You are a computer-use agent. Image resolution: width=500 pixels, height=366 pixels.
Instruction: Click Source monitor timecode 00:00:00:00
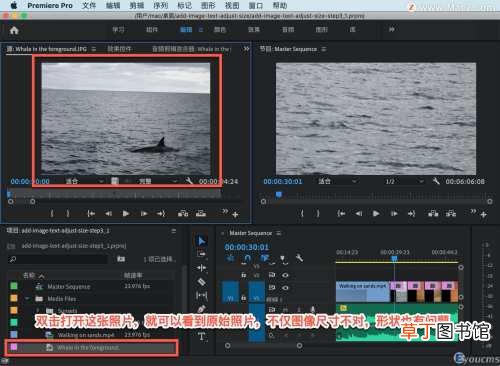coord(30,182)
